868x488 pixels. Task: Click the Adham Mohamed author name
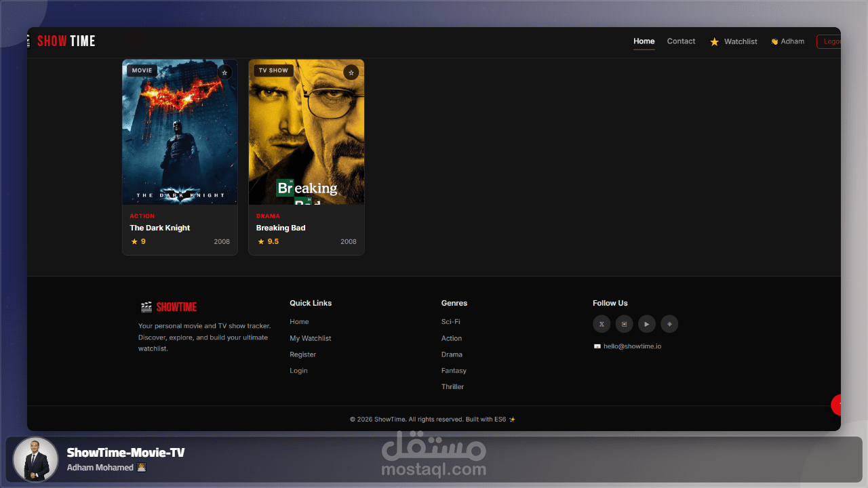(x=100, y=468)
